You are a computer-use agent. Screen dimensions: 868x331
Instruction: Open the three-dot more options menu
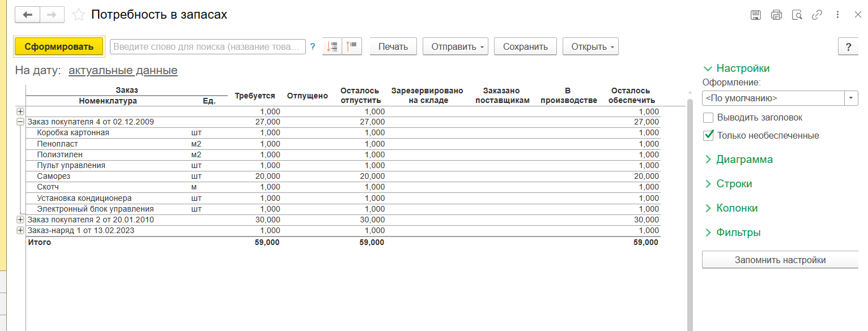coord(837,15)
